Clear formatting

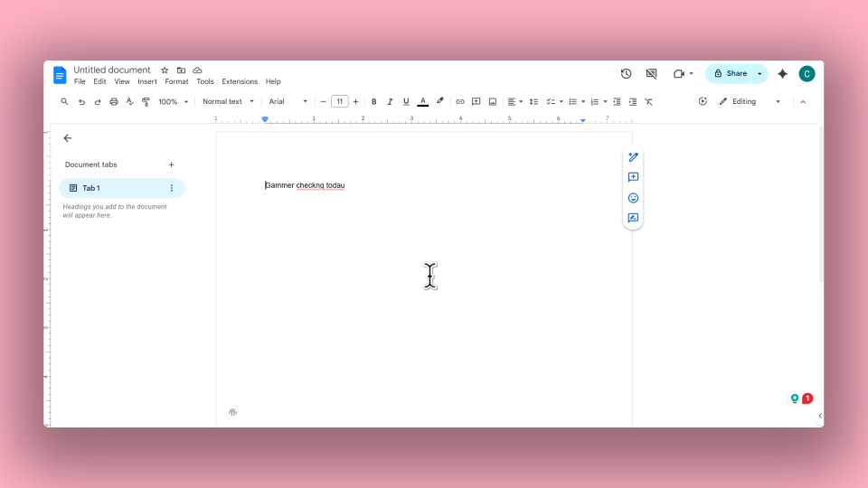coord(649,102)
